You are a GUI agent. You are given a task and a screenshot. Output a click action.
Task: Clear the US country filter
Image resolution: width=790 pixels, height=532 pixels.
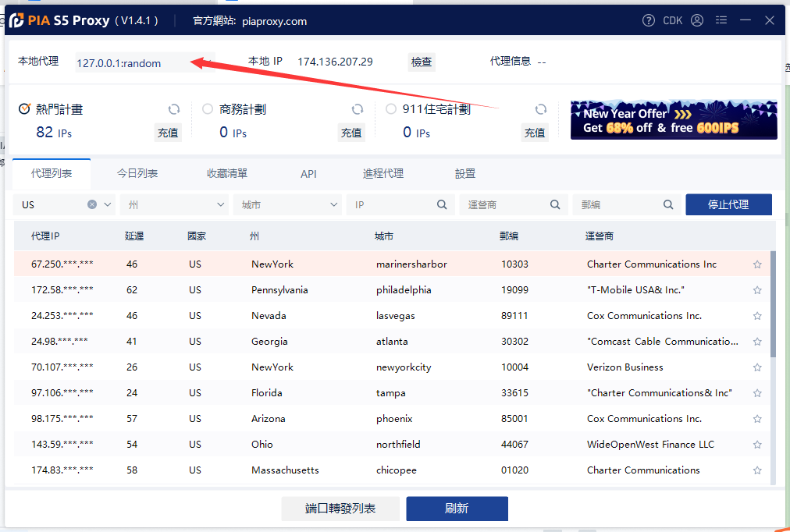point(91,204)
